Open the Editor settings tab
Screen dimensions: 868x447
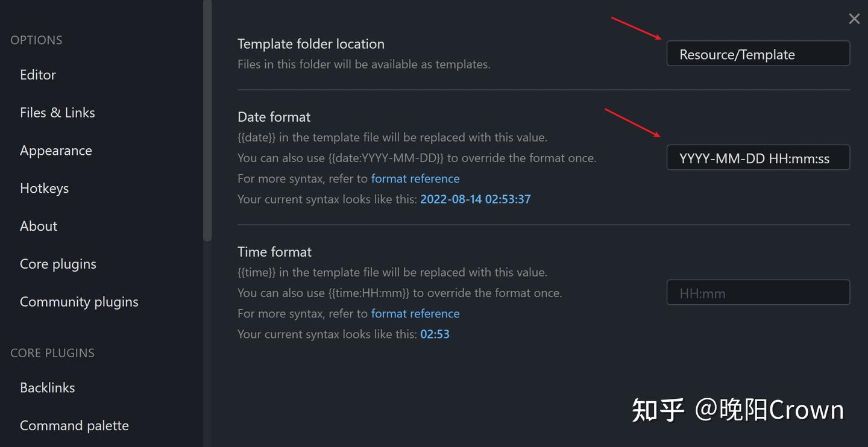pos(38,75)
